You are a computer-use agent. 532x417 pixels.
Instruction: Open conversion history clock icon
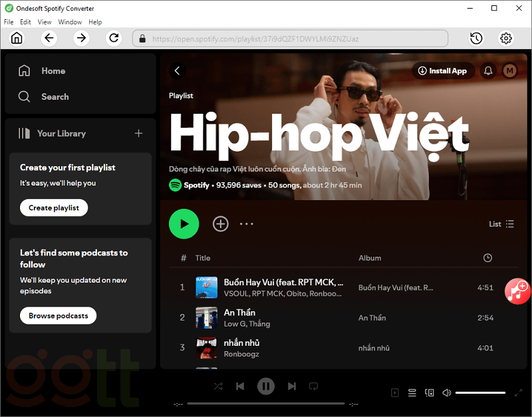pyautogui.click(x=476, y=39)
